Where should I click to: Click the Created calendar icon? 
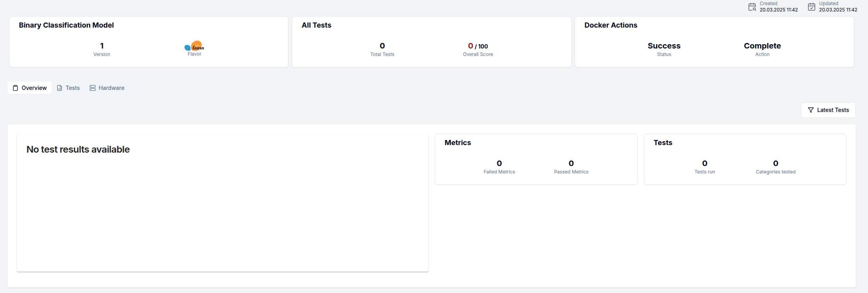tap(752, 7)
